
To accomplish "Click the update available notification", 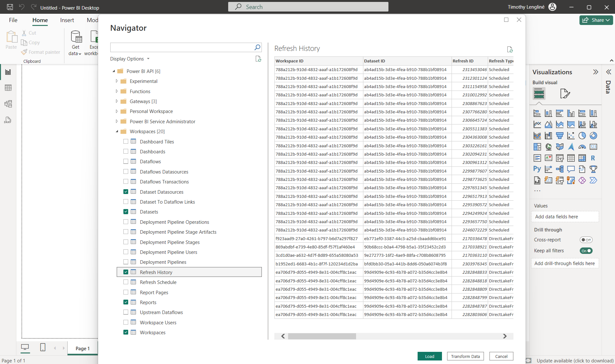I will point(575,360).
